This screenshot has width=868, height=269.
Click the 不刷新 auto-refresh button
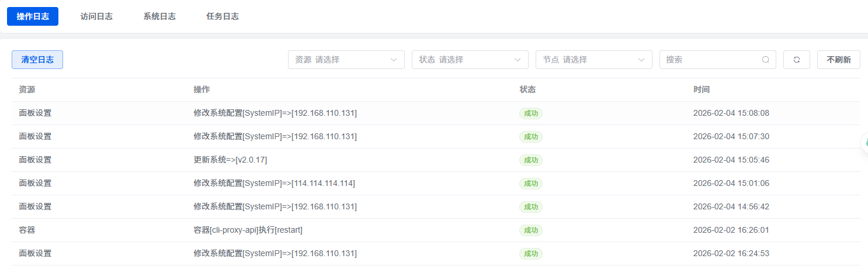pyautogui.click(x=838, y=60)
